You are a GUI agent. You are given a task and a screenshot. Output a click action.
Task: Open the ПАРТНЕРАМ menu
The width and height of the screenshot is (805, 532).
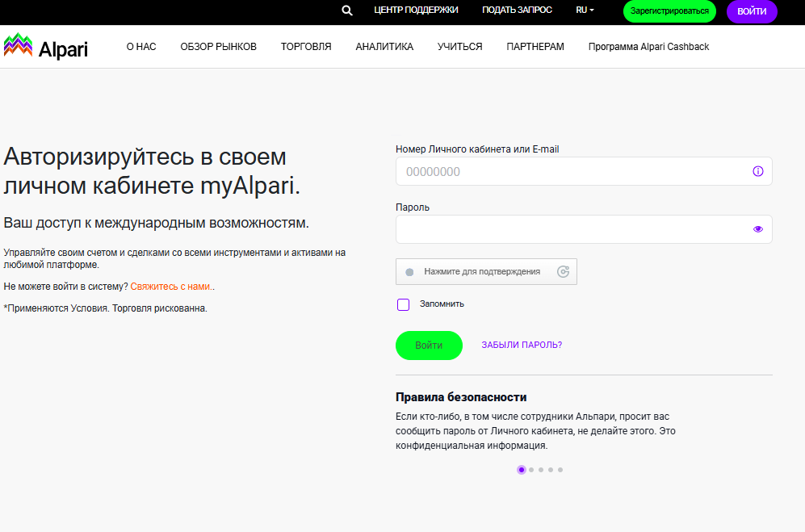coord(535,47)
